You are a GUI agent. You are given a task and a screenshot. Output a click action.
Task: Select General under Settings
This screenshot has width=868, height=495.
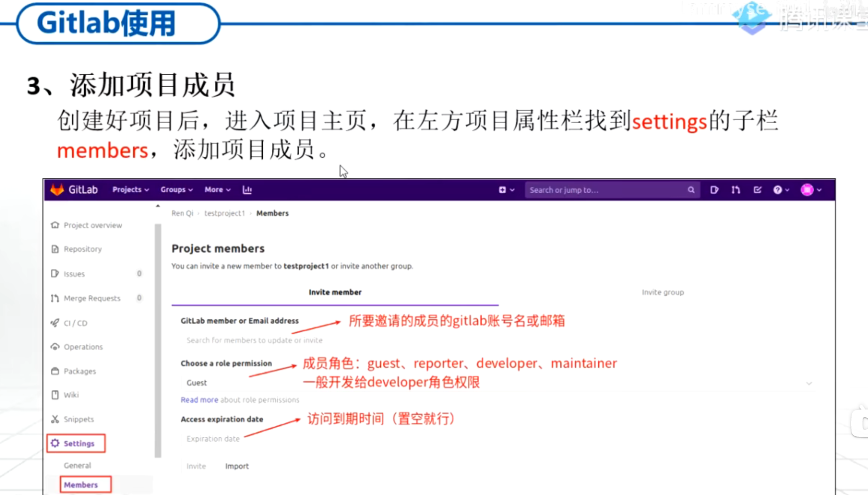tap(77, 466)
